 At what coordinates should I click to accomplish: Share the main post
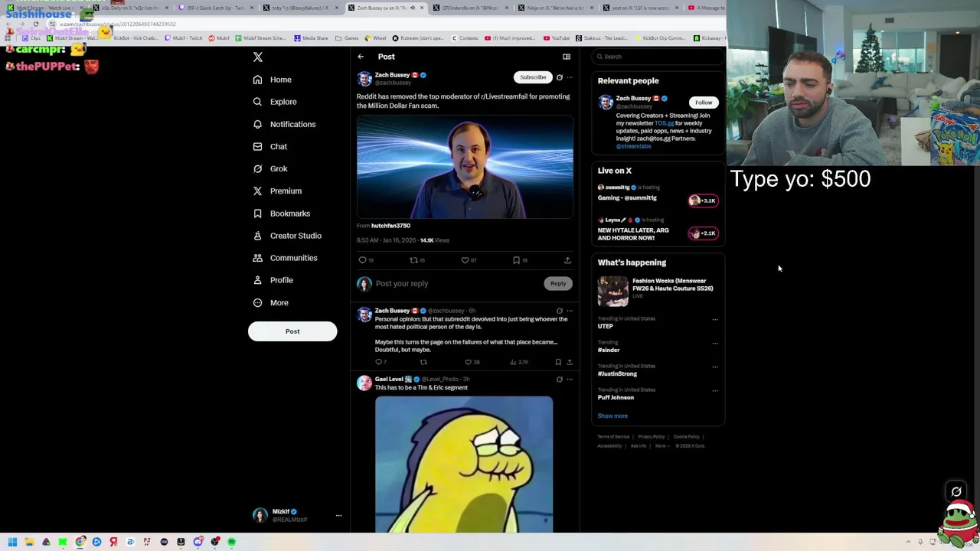(x=567, y=260)
